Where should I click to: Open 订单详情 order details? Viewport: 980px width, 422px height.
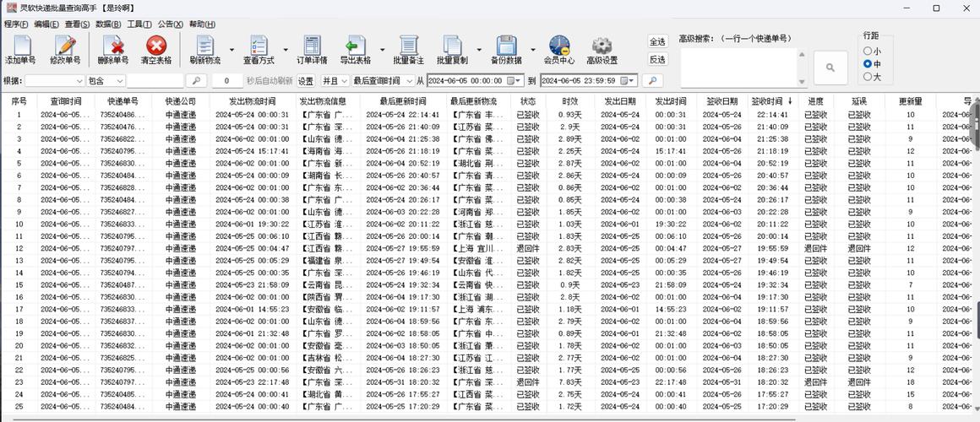pyautogui.click(x=312, y=50)
